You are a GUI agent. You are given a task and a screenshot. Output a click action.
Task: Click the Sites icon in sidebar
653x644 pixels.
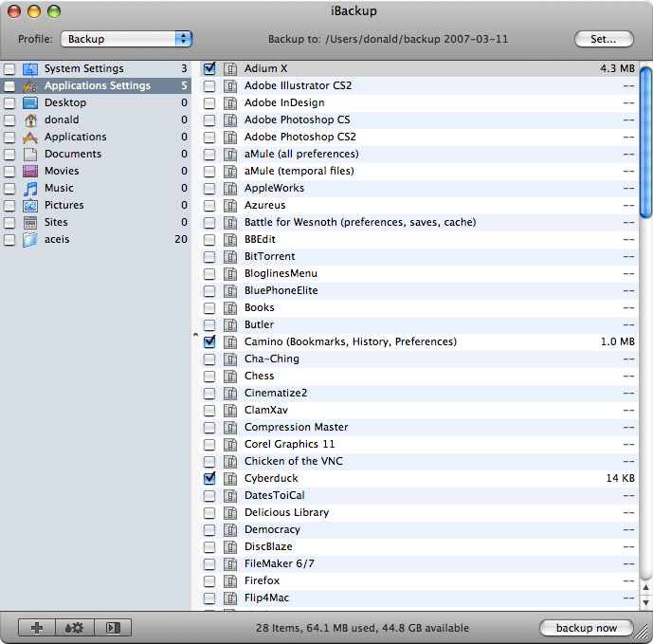tap(30, 223)
